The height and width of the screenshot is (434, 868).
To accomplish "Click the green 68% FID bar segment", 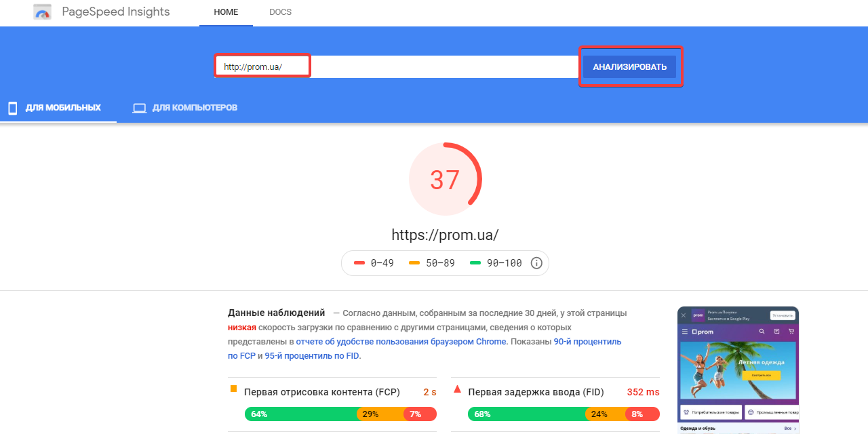I will [x=528, y=414].
